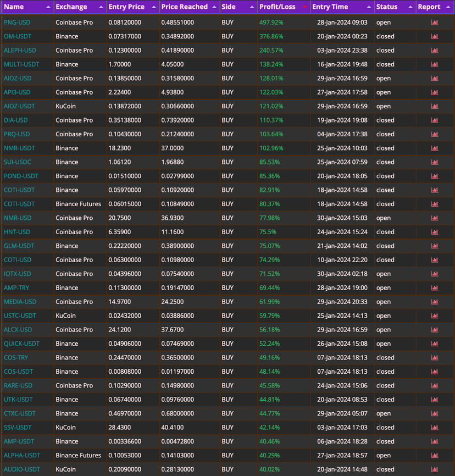Sort table by Entry Price arrow
This screenshot has width=455, height=476.
(x=153, y=7)
